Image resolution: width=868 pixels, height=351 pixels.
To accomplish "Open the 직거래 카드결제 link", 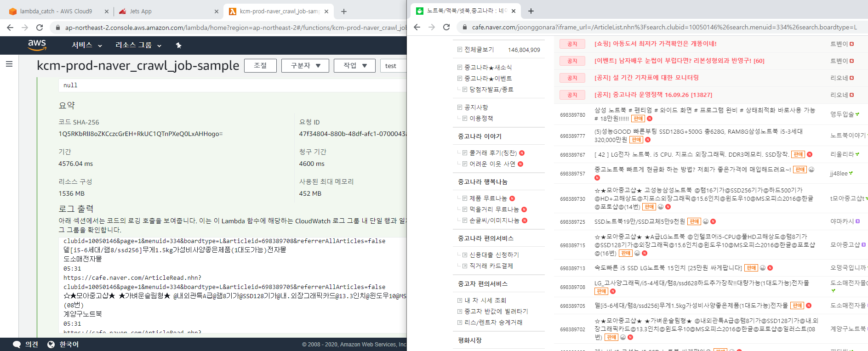I will tap(491, 266).
